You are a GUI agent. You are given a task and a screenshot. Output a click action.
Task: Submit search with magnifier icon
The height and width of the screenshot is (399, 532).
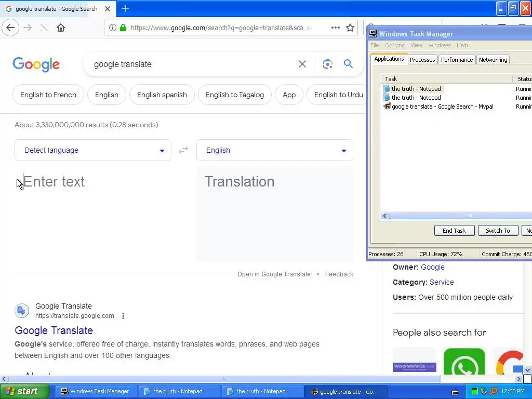click(348, 64)
